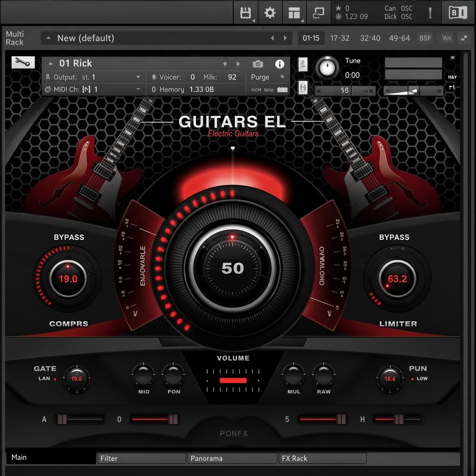Go to previous multi preset arrow
The image size is (476, 476).
272,38
